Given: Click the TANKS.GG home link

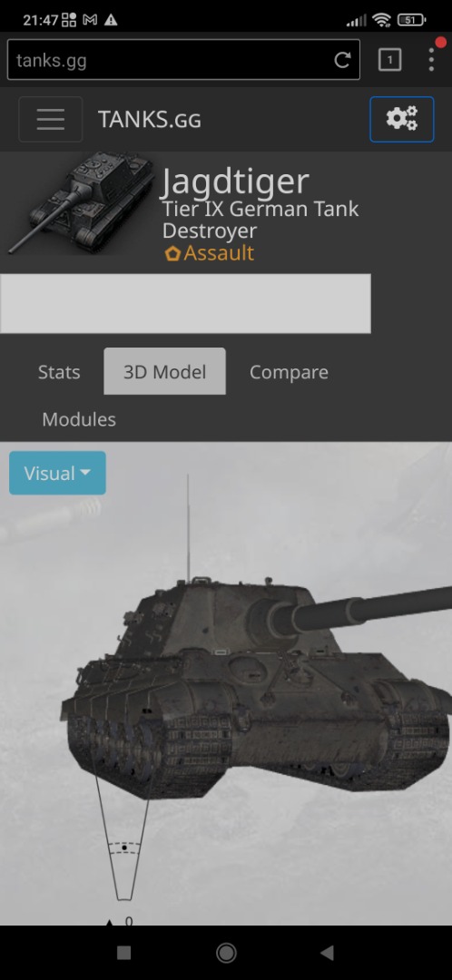Looking at the screenshot, I should [150, 120].
